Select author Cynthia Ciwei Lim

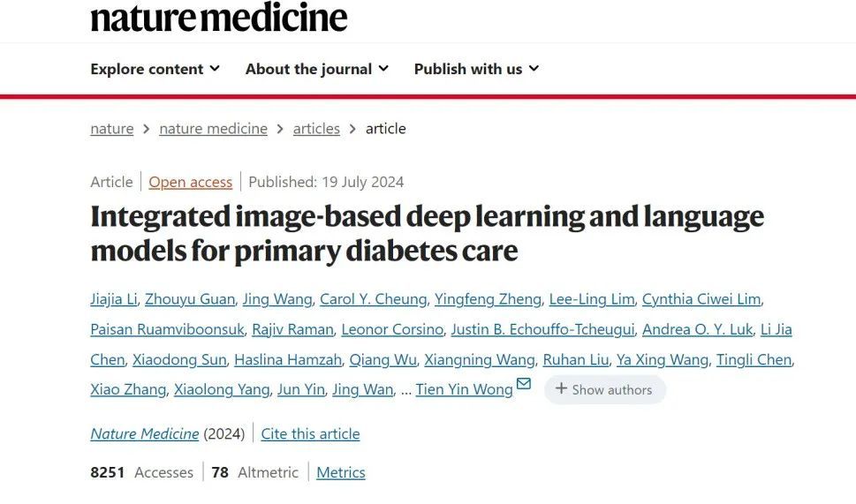coord(701,299)
